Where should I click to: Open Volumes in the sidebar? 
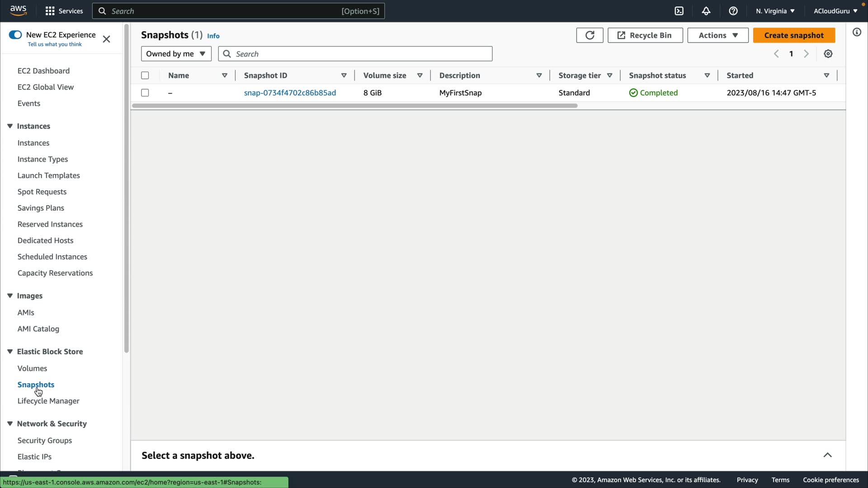pyautogui.click(x=32, y=368)
